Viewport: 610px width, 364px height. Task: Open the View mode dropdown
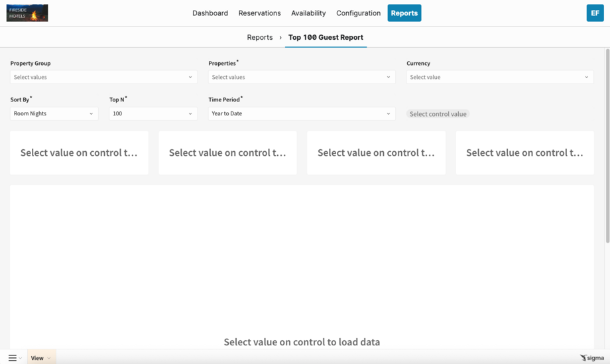coord(41,358)
